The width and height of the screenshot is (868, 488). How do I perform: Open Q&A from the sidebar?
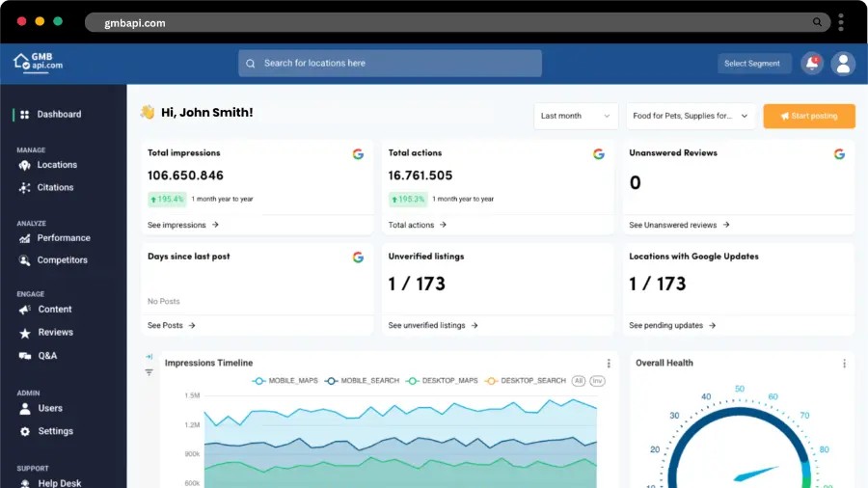47,356
